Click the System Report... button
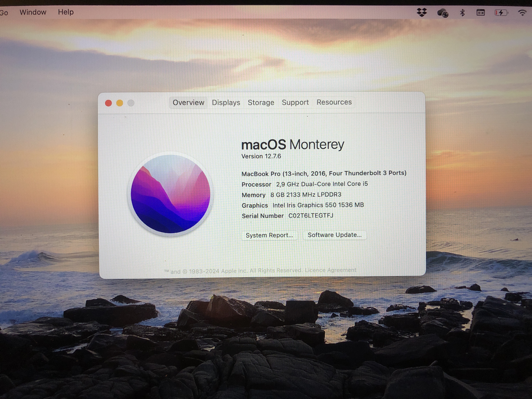This screenshot has height=399, width=532. (x=269, y=235)
